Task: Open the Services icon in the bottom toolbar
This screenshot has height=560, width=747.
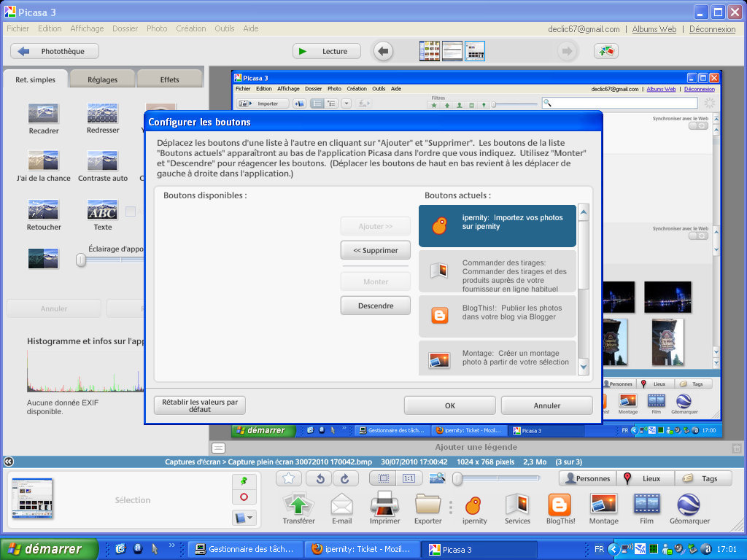Action: [517, 505]
